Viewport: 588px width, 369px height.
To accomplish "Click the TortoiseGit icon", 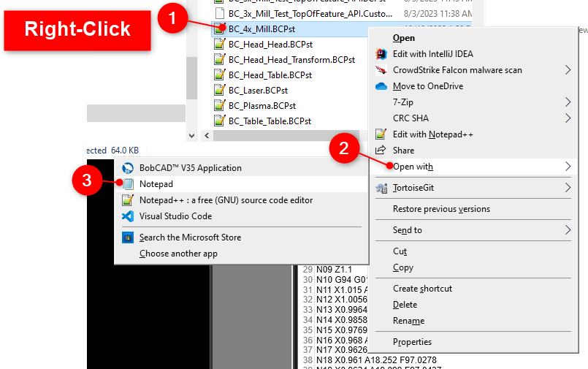I will (x=381, y=188).
